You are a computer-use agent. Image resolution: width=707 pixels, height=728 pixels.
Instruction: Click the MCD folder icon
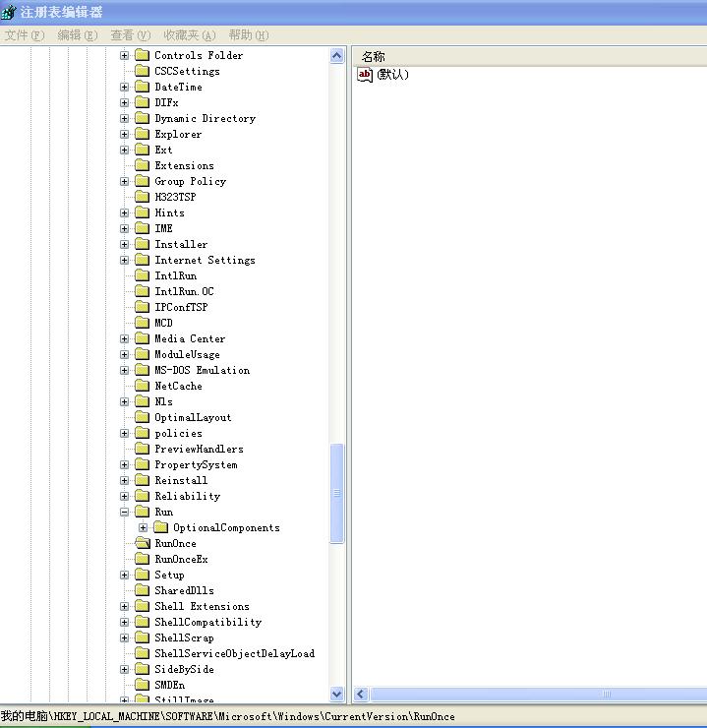[x=142, y=323]
